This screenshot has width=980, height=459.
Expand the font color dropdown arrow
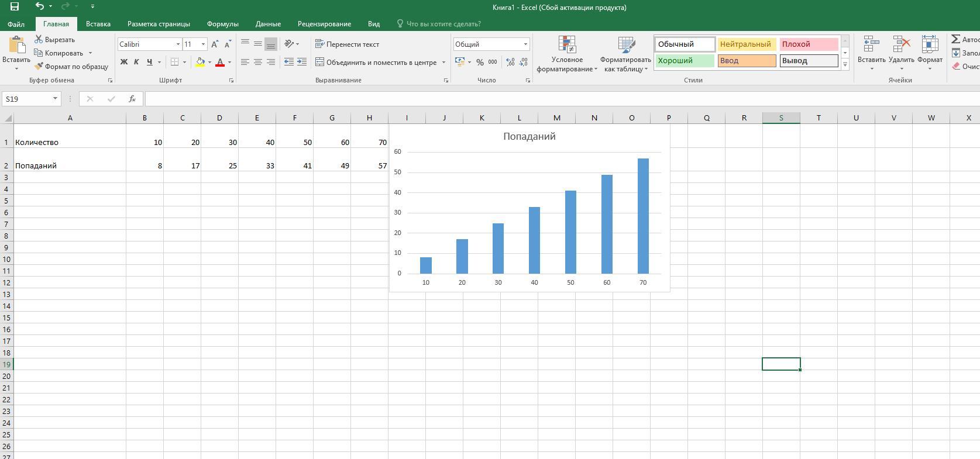tap(229, 62)
